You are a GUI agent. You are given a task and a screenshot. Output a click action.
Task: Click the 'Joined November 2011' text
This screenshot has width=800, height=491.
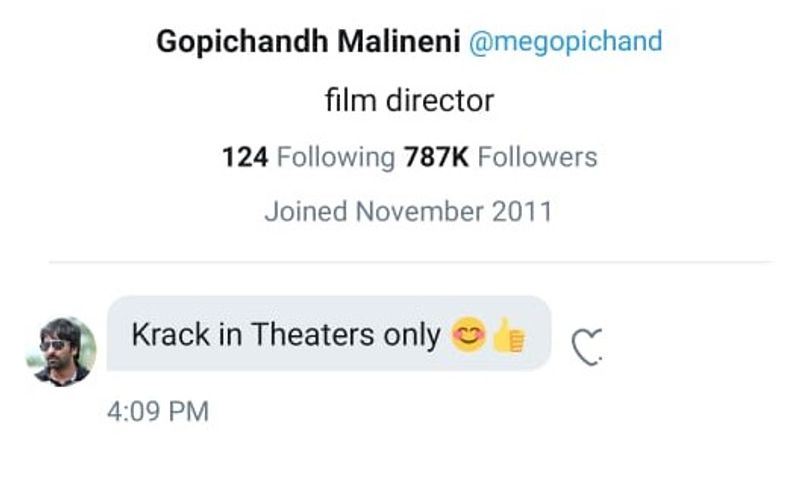(408, 212)
